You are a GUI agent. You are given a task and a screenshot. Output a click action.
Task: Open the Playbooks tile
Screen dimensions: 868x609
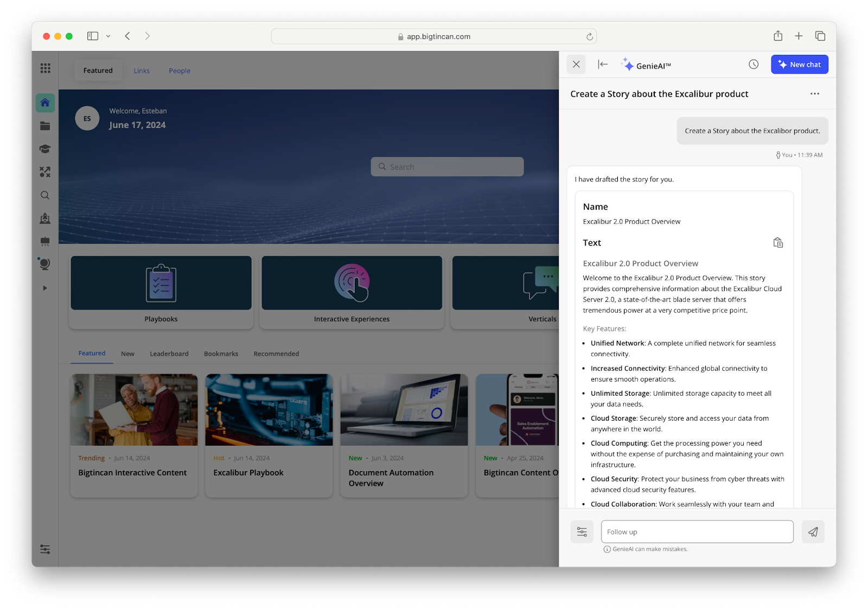161,291
